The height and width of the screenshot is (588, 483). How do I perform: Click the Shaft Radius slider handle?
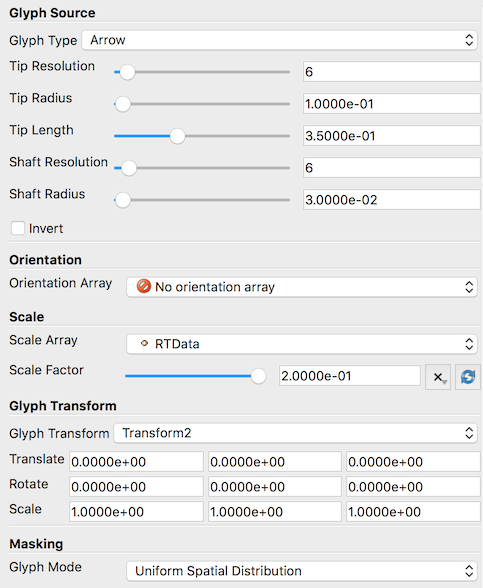[123, 200]
